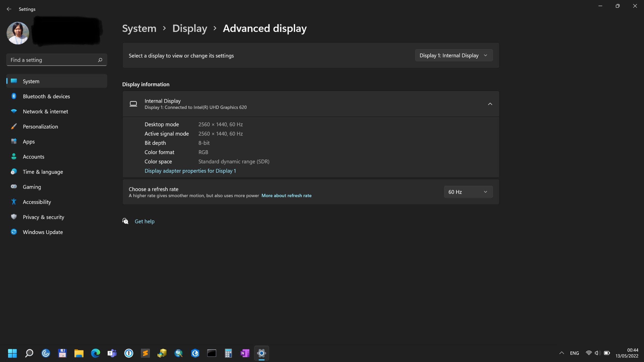Open the blue hexagon globe app in taskbar

[195, 353]
